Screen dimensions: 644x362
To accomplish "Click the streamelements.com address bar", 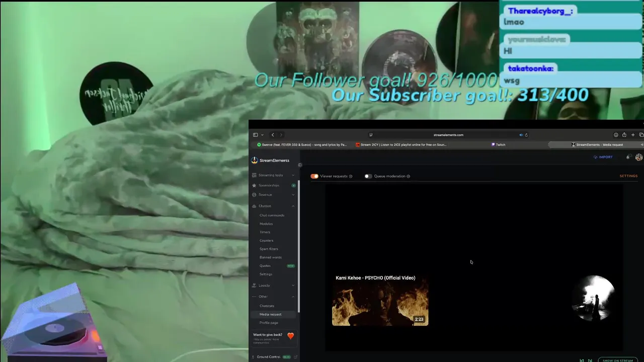I will (x=448, y=135).
